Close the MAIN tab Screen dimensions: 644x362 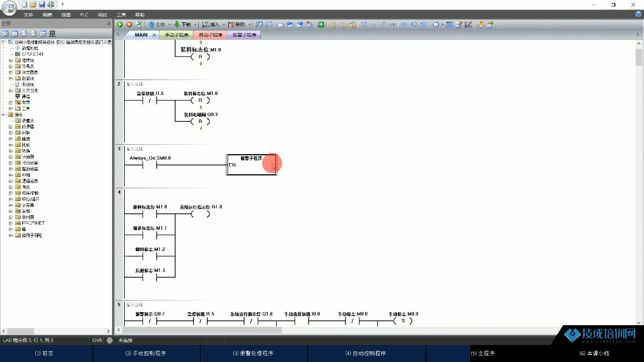154,35
